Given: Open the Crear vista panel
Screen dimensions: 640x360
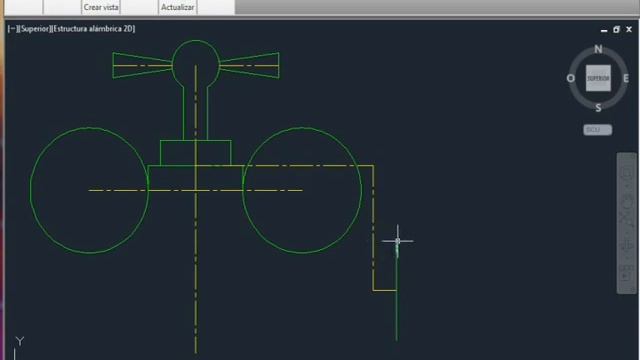Looking at the screenshot, I should tap(101, 7).
